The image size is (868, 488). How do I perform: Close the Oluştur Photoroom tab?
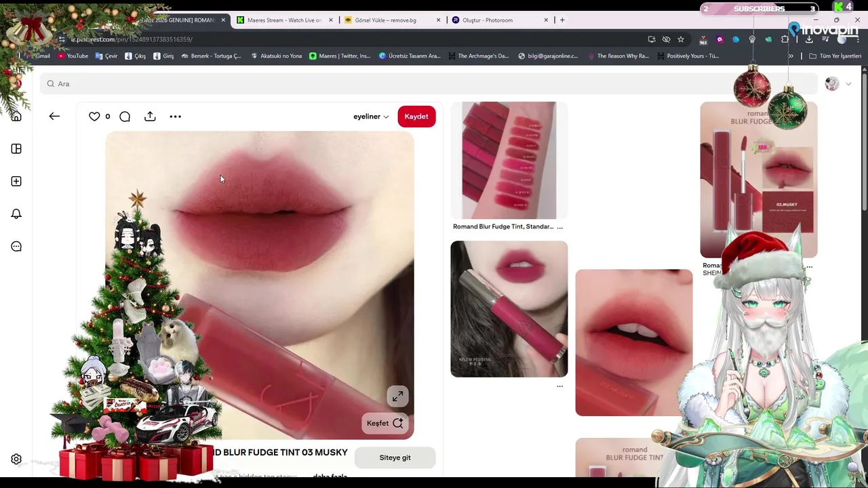(546, 20)
